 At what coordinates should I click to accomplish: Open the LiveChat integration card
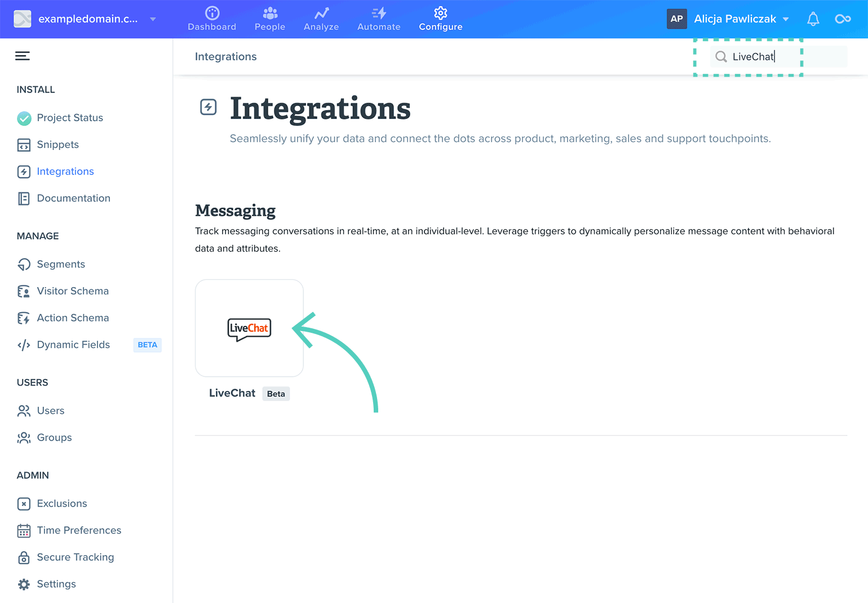pyautogui.click(x=249, y=328)
